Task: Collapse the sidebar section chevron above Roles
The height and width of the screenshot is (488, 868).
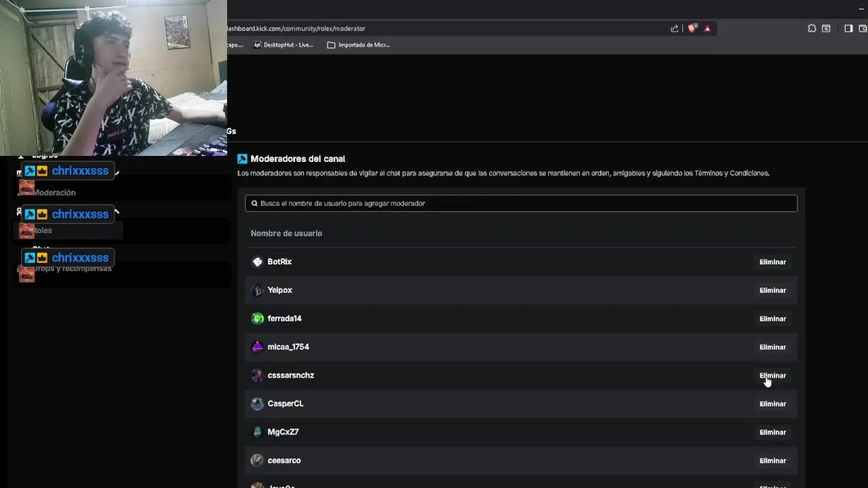Action: [117, 212]
